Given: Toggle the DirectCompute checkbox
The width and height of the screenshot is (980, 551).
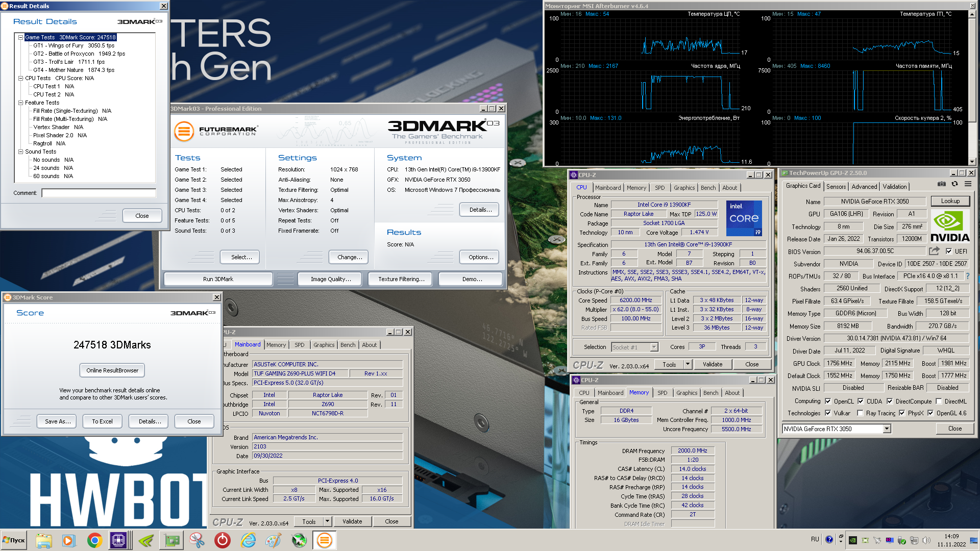Looking at the screenshot, I should coord(890,401).
